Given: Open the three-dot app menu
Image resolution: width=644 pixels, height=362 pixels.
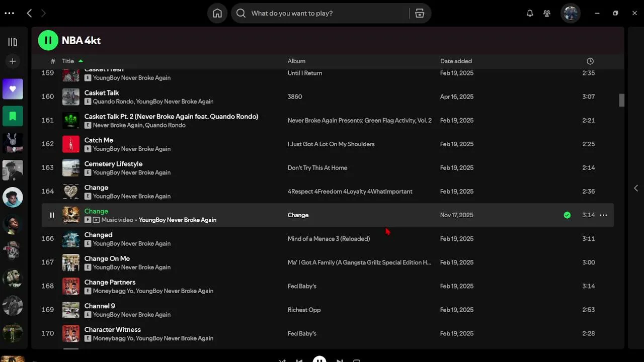Looking at the screenshot, I should 9,14.
